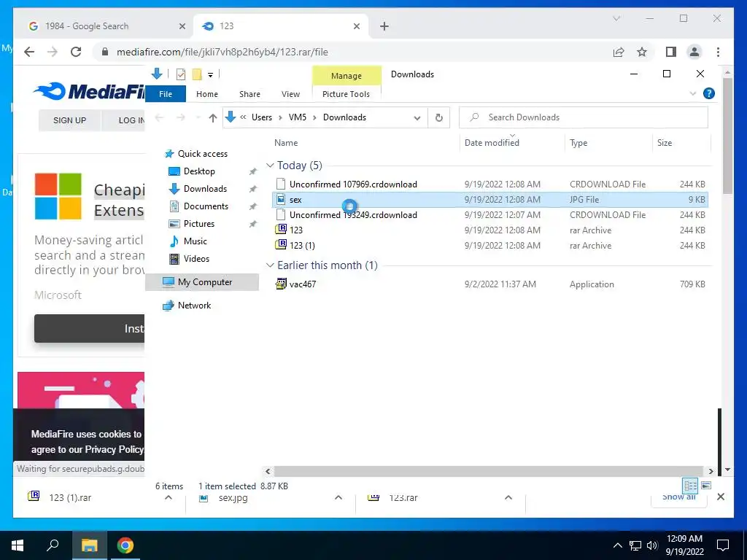The image size is (747, 560).
Task: Sort by the Name column header
Action: pos(286,142)
